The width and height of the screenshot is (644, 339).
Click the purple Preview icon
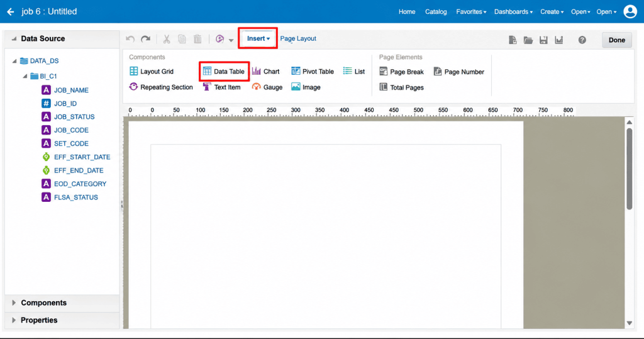(219, 39)
